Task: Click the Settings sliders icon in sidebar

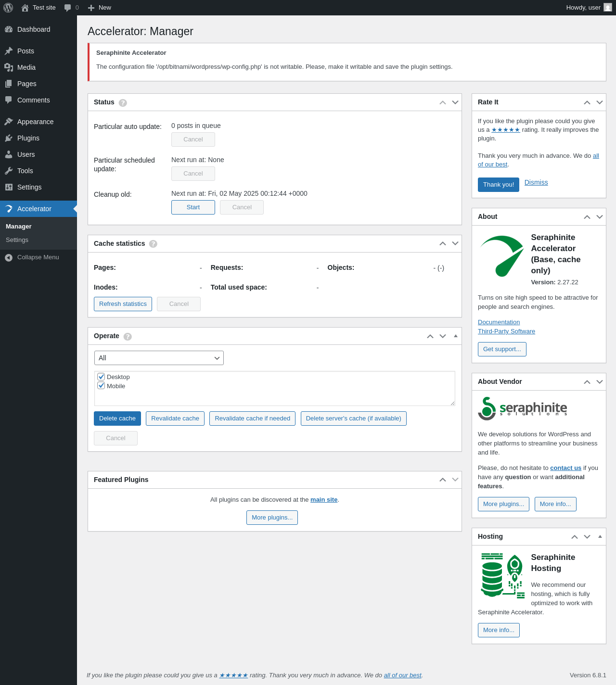Action: point(9,187)
